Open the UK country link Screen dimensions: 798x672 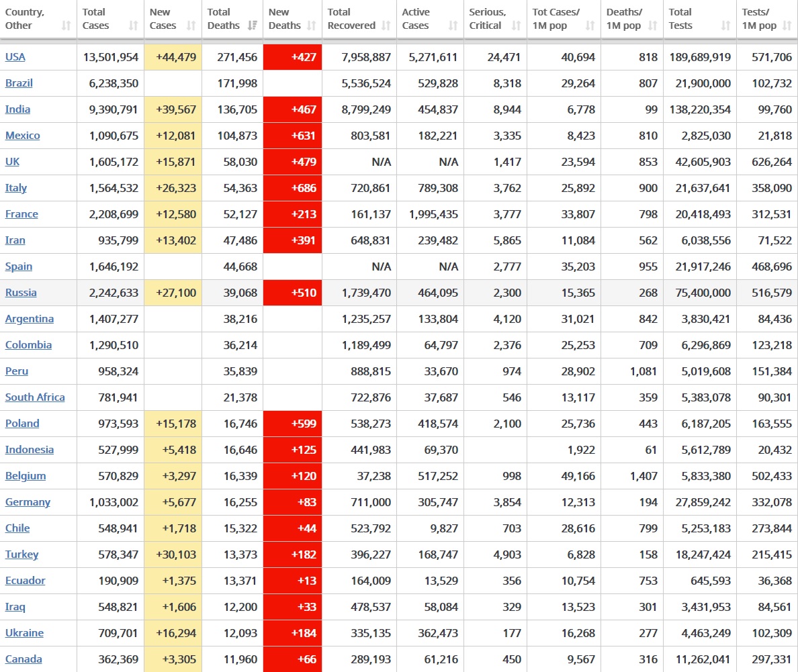pyautogui.click(x=12, y=162)
